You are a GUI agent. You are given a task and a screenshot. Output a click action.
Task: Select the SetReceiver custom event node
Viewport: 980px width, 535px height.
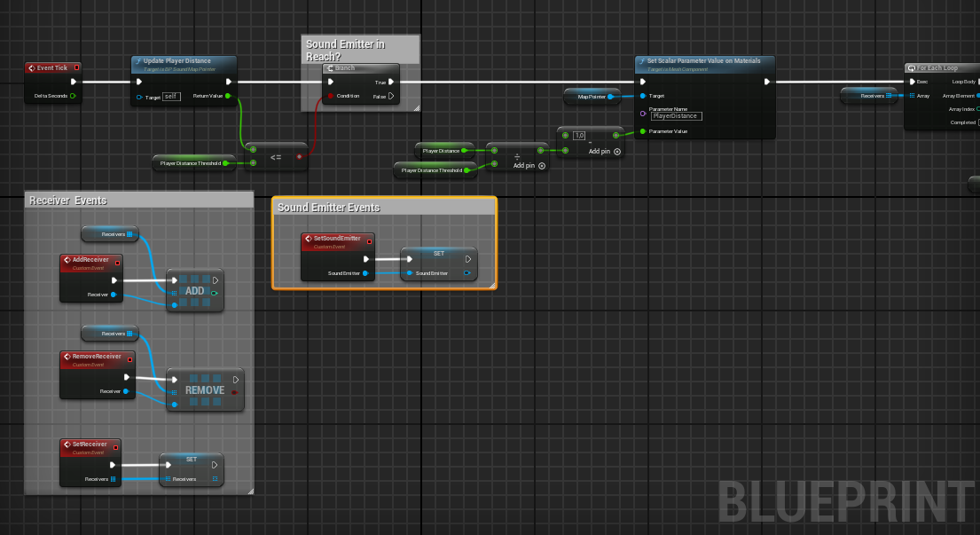click(x=90, y=445)
